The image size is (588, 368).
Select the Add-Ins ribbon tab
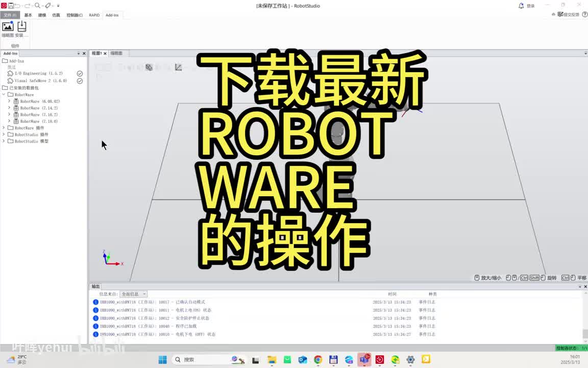112,15
